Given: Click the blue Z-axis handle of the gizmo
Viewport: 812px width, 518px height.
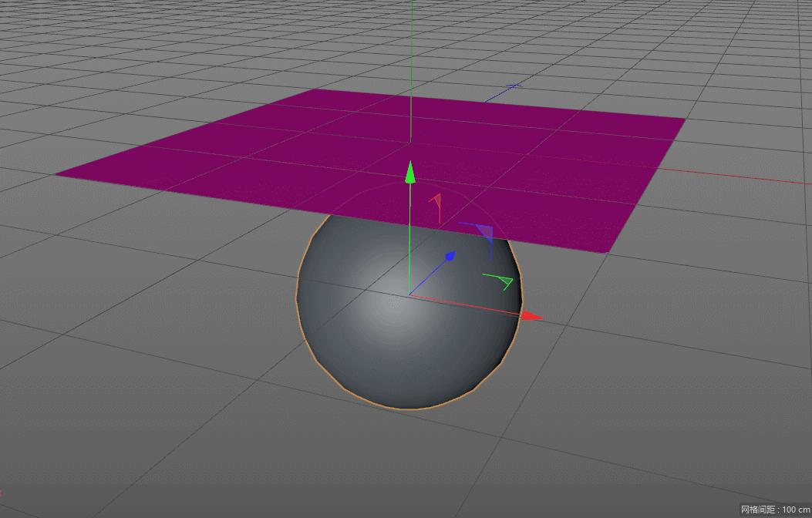Looking at the screenshot, I should point(450,256).
